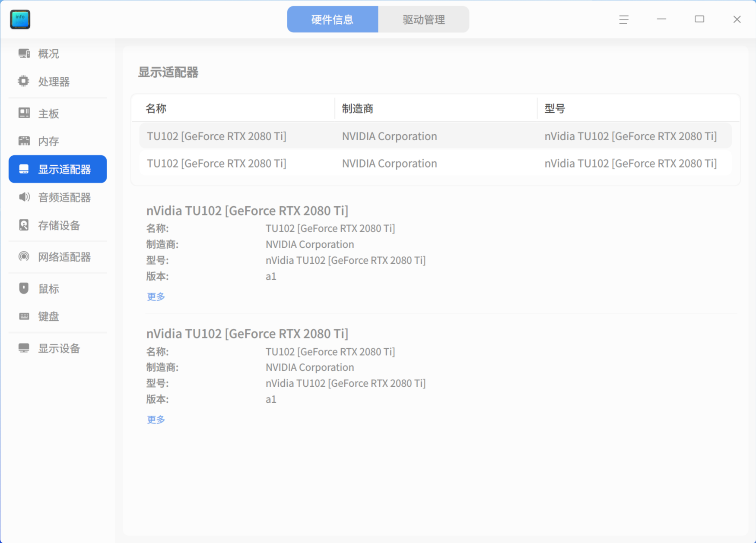Viewport: 756px width, 543px height.
Task: Select the 处理器 processor chip icon
Action: point(24,81)
